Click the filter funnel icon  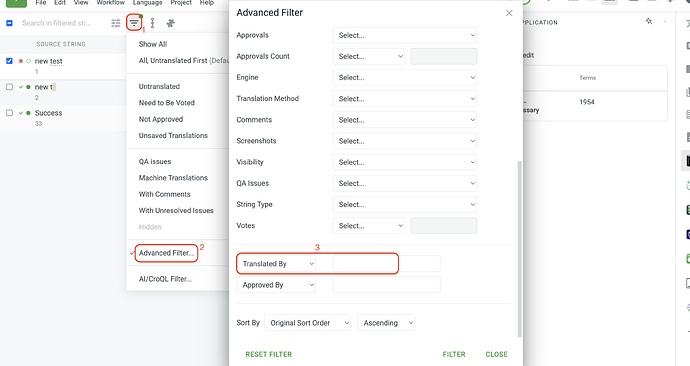click(x=134, y=23)
